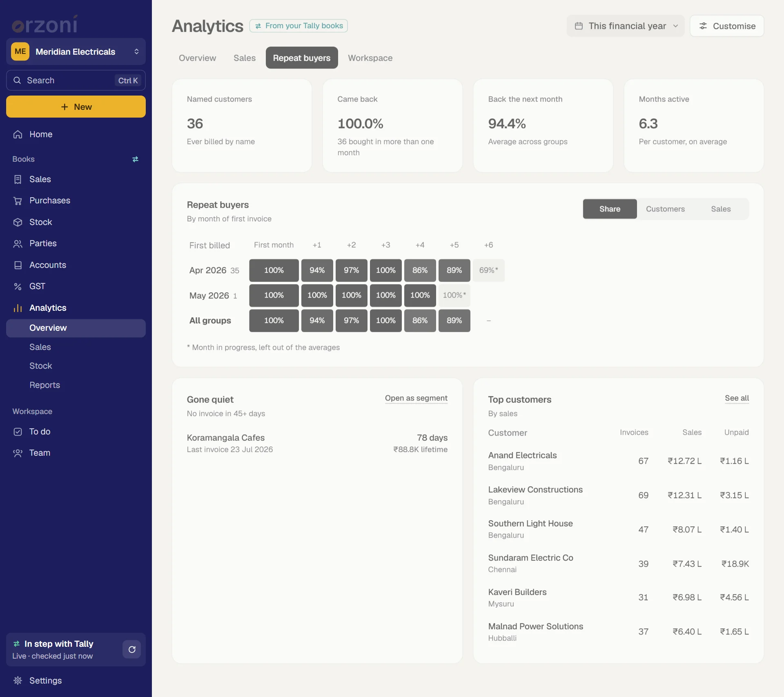Screen dimensions: 784x697
Task: Switch repeat buyers view to Customers
Action: click(665, 209)
